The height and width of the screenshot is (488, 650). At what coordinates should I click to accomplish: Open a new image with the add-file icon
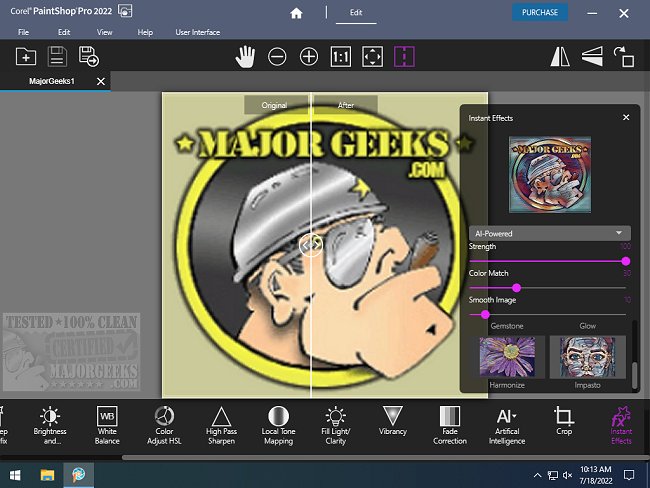coord(26,56)
